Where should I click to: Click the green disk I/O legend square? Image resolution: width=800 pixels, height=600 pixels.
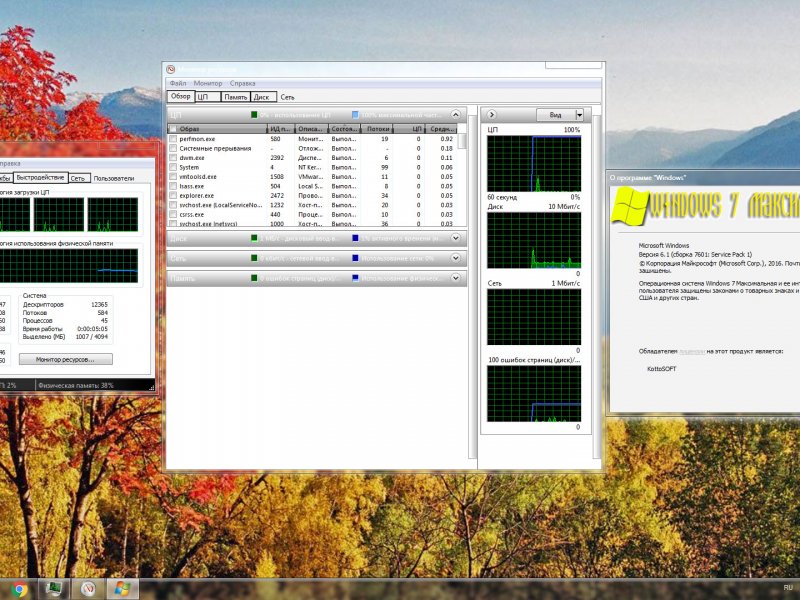click(254, 238)
